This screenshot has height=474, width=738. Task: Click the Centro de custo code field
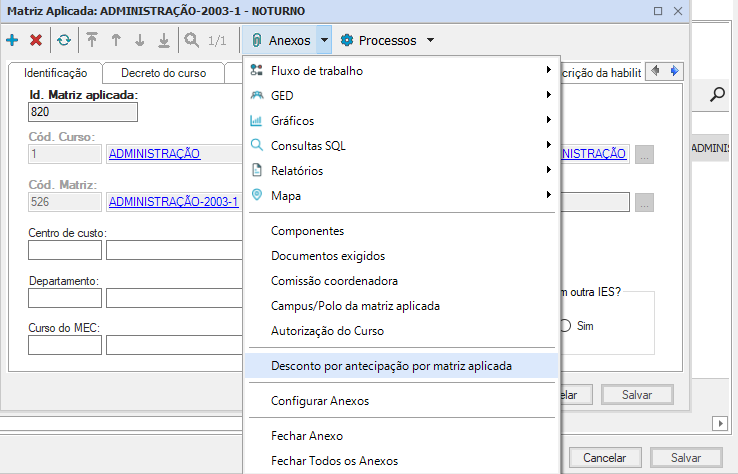click(64, 250)
